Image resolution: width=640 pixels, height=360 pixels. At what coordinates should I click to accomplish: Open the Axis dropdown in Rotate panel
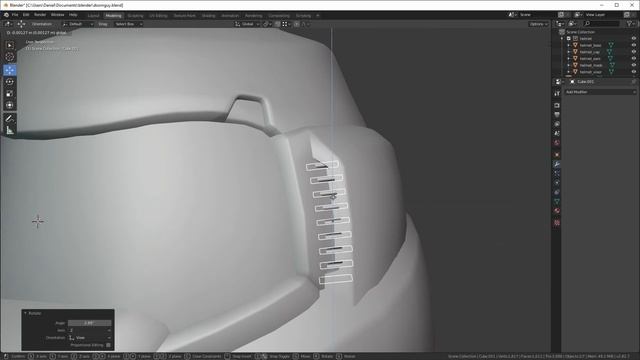click(x=90, y=330)
